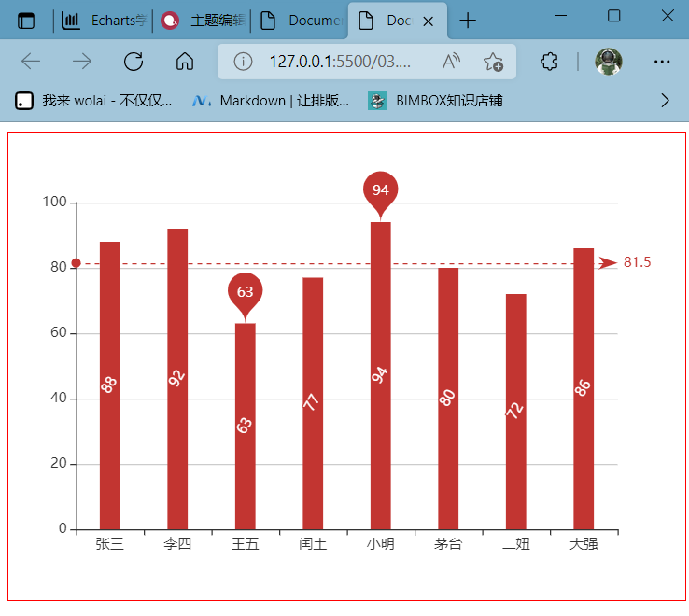Click the max value pin labeled 94
The width and height of the screenshot is (689, 616).
click(x=380, y=189)
